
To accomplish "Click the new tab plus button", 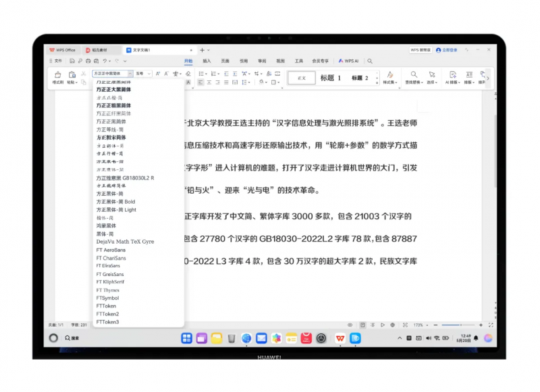I will pyautogui.click(x=202, y=50).
